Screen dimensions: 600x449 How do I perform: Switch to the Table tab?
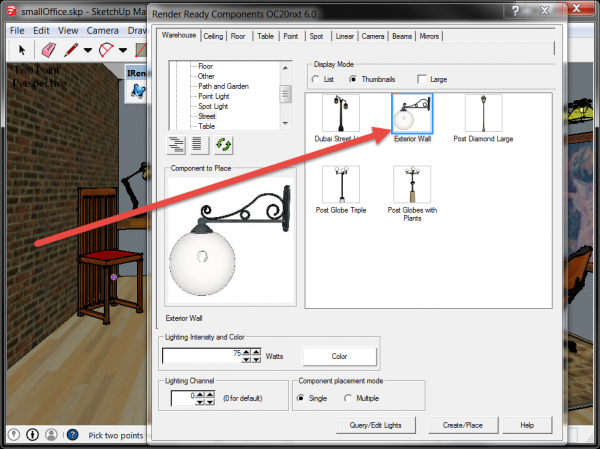265,36
